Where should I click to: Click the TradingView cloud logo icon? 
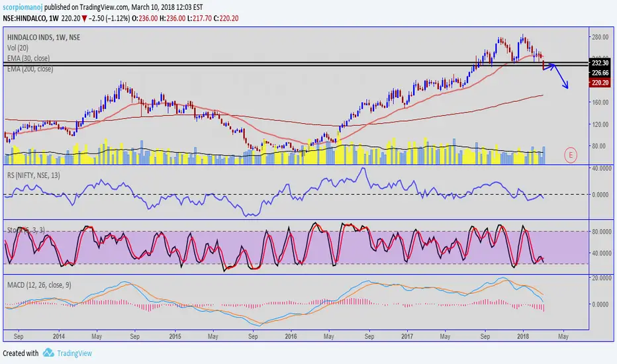point(48,353)
